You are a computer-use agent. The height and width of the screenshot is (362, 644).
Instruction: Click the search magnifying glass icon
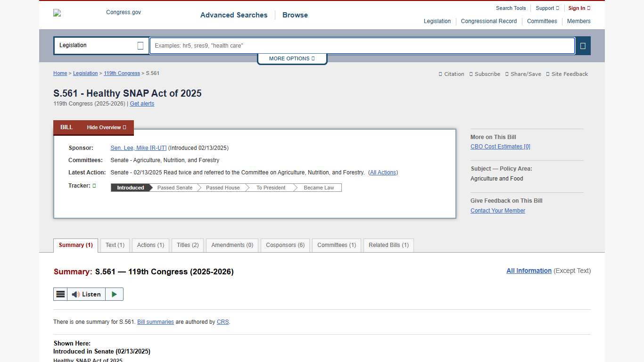click(583, 46)
